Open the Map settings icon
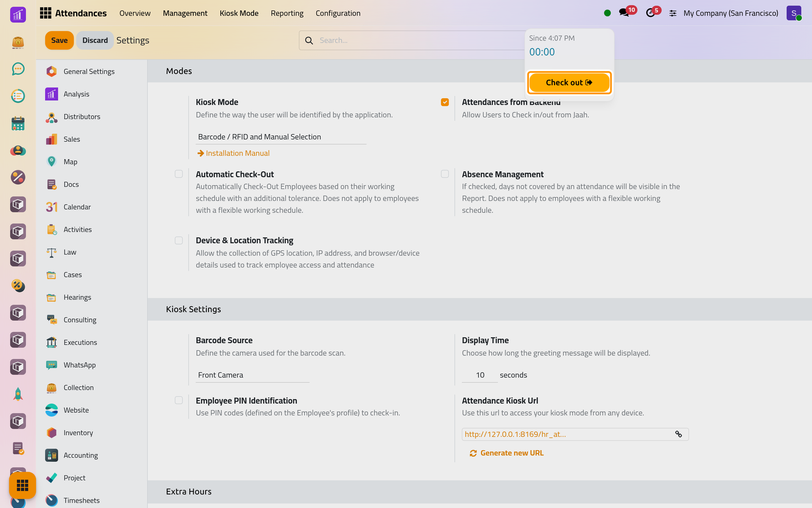812x508 pixels. [52, 162]
